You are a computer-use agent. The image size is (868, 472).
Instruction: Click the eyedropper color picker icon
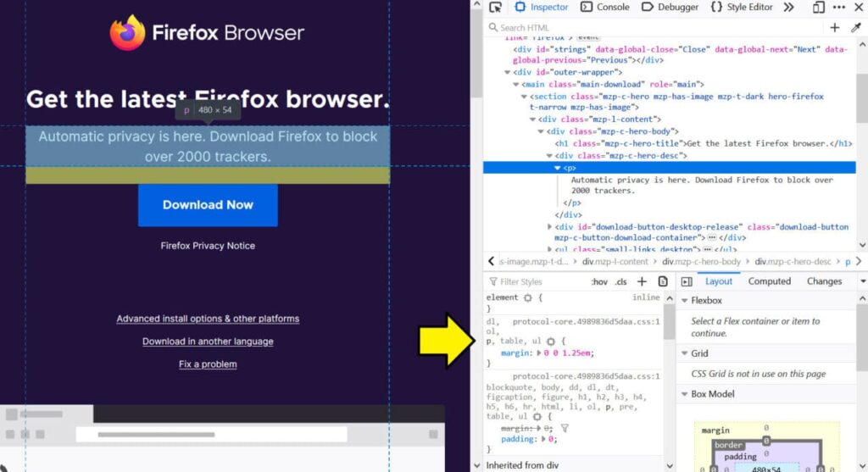pyautogui.click(x=856, y=28)
